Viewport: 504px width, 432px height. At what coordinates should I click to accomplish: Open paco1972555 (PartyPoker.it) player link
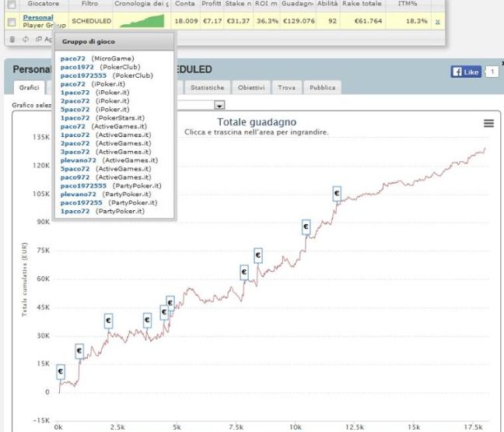click(83, 185)
